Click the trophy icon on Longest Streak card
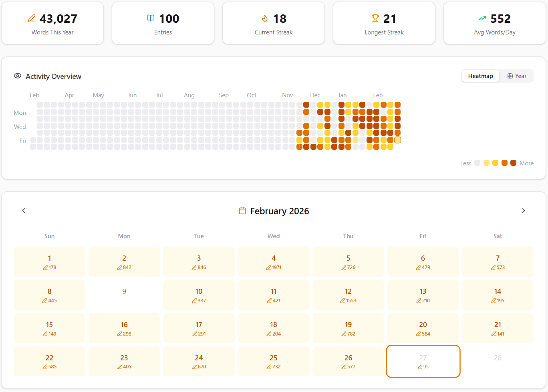The width and height of the screenshot is (548, 392). pos(375,18)
